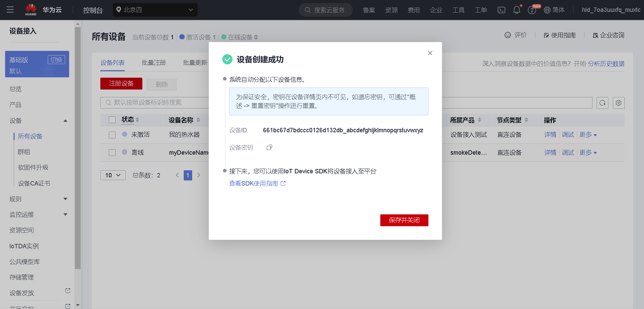
Task: Switch to 设备列表 tab
Action: coord(113,63)
